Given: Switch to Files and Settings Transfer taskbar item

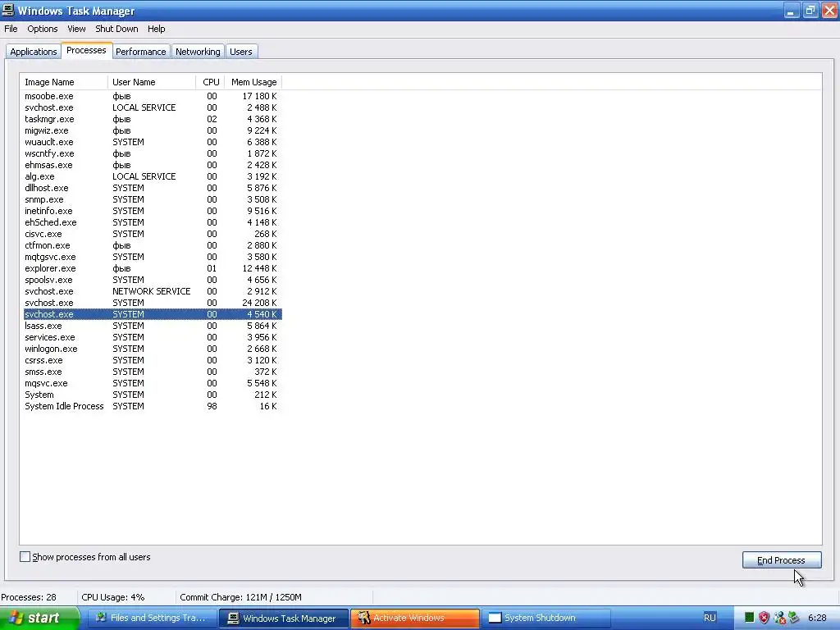Looking at the screenshot, I should 152,618.
